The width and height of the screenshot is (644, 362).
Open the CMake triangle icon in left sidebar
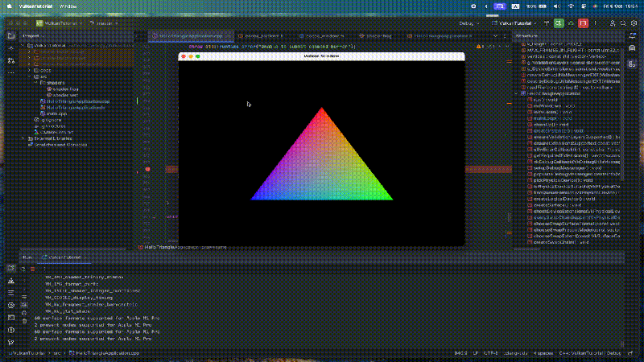(x=11, y=281)
